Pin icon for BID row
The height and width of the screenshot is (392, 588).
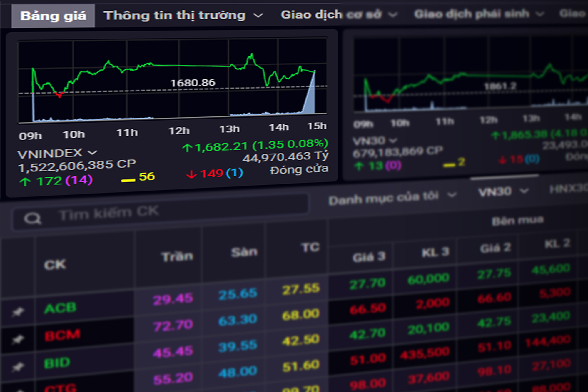18,366
